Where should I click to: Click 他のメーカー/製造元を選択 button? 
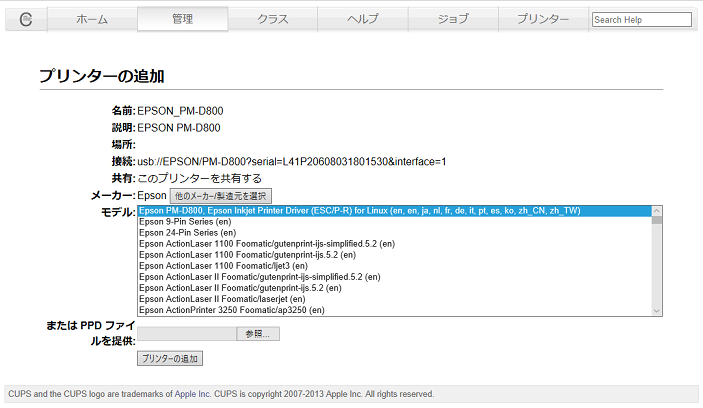coord(221,196)
